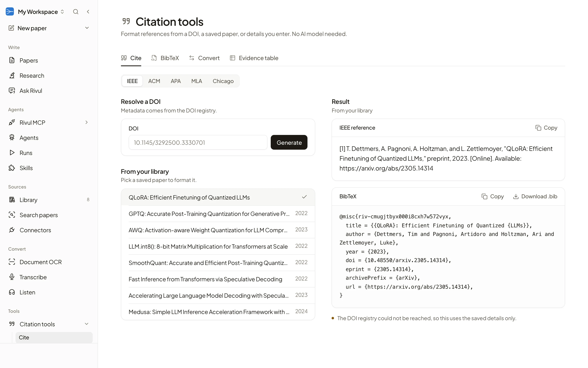588x368 pixels.
Task: Click the BibTeX doi line 10.48550/arxiv.2305.14314
Action: pos(398,260)
